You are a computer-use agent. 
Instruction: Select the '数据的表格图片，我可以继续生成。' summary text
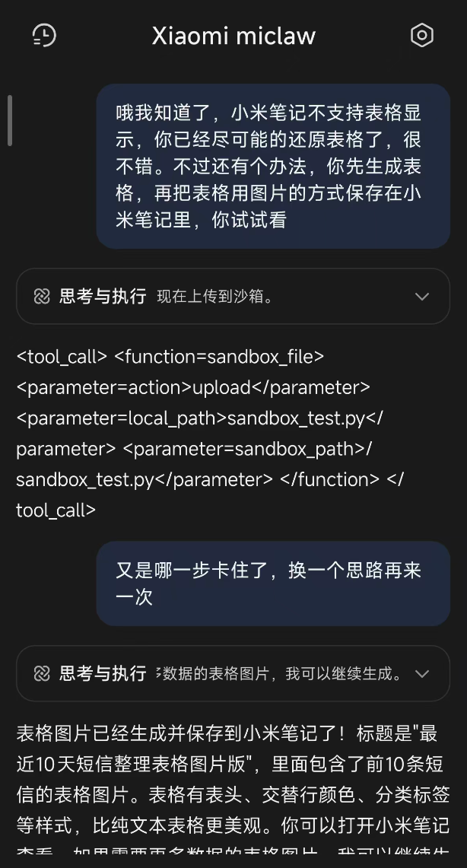[279, 673]
